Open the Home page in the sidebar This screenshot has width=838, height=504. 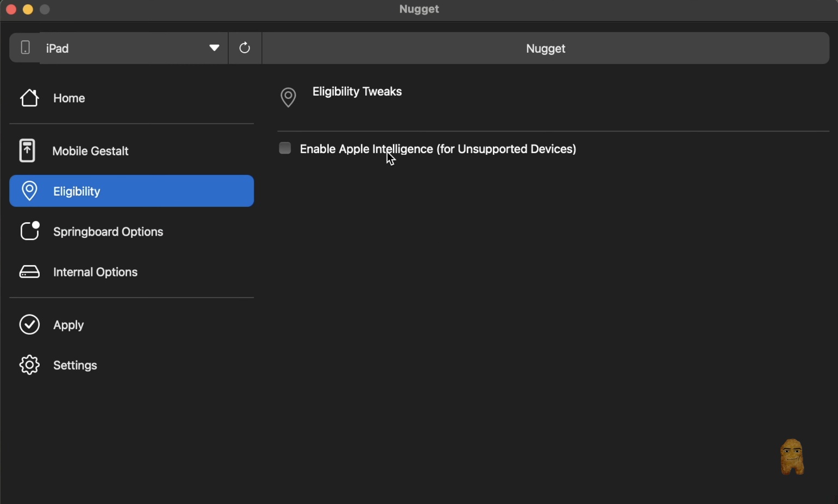click(x=132, y=98)
